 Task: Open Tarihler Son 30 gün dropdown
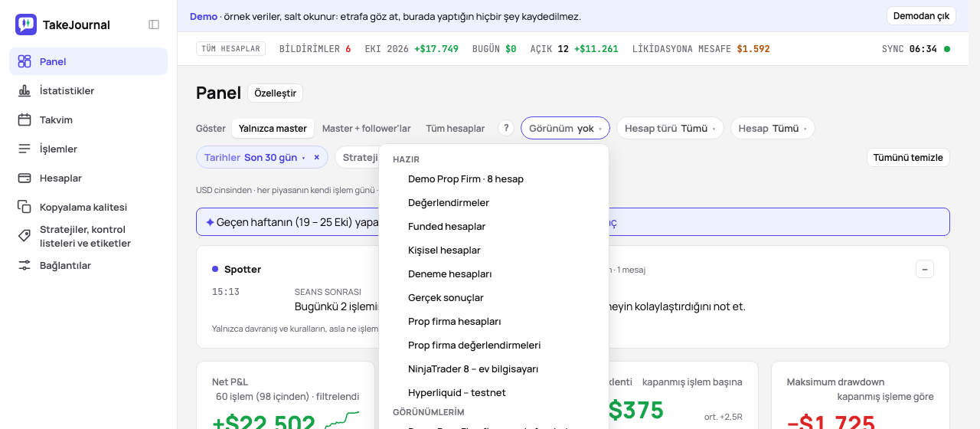(x=254, y=157)
